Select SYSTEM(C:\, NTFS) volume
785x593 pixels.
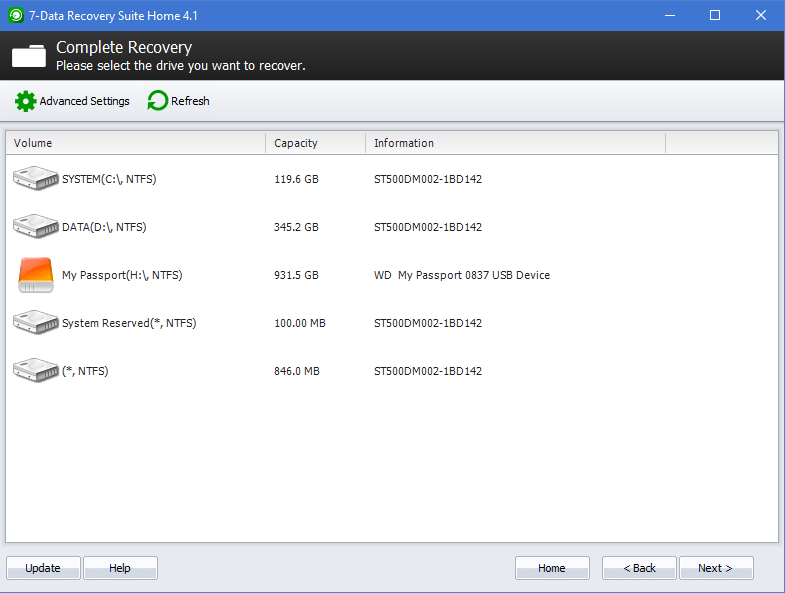(x=109, y=179)
